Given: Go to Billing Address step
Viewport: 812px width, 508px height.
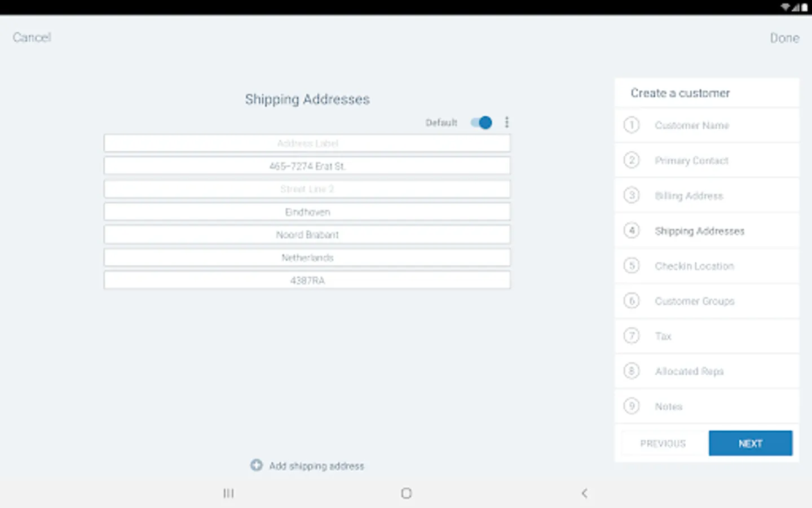Looking at the screenshot, I should 707,195.
